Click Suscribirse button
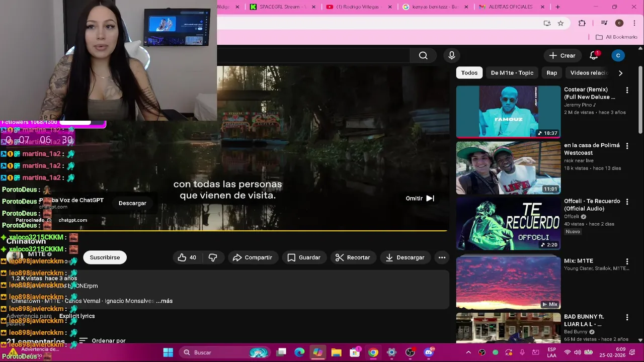644x362 pixels. coord(105,257)
